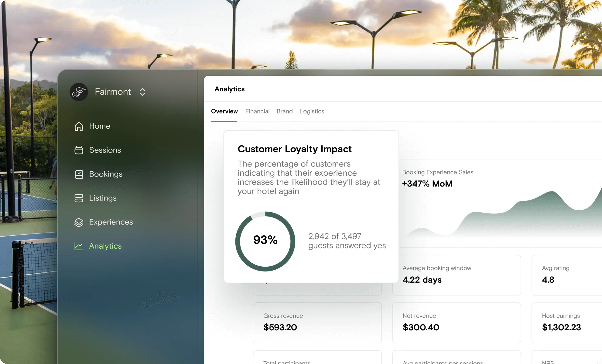The height and width of the screenshot is (364, 602).
Task: Select the Overview tab
Action: pyautogui.click(x=224, y=111)
